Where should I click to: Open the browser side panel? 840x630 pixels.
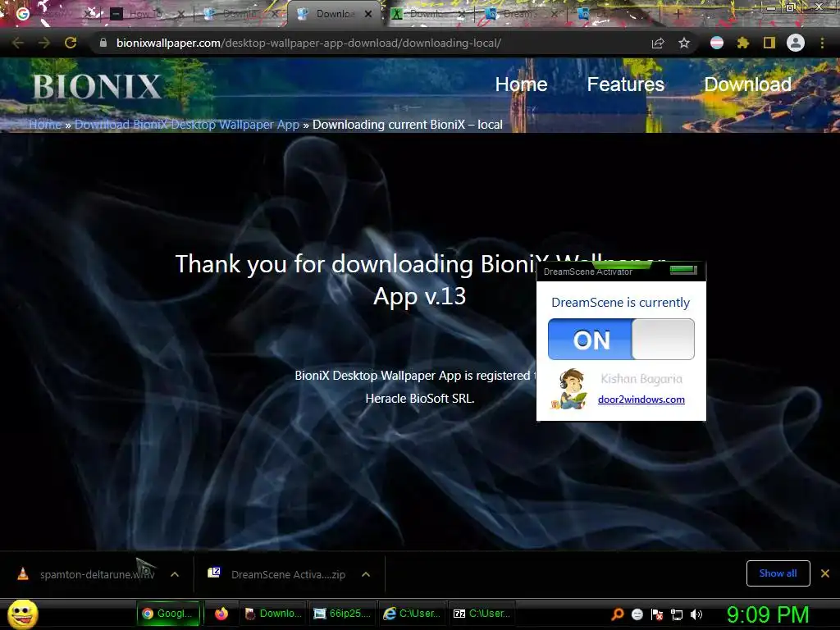[769, 43]
